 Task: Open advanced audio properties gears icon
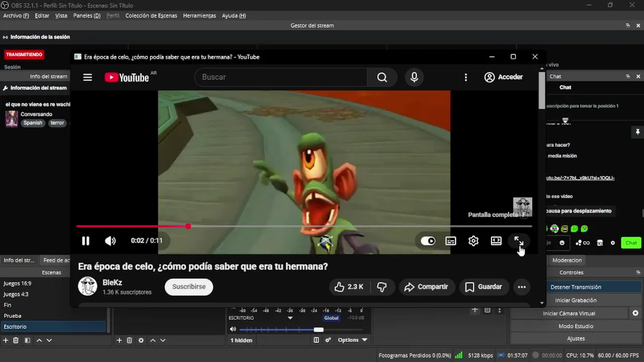tap(328, 340)
